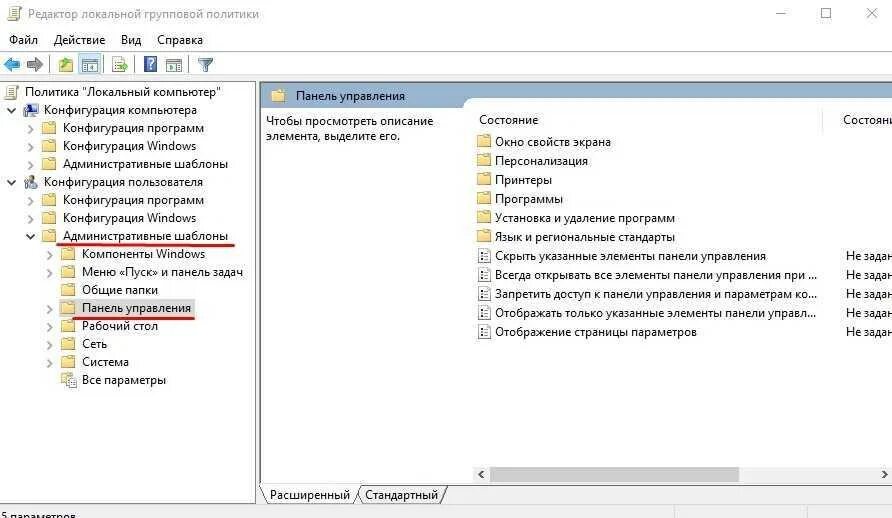
Task: Click the Все параметры icon in tree
Action: click(x=69, y=380)
